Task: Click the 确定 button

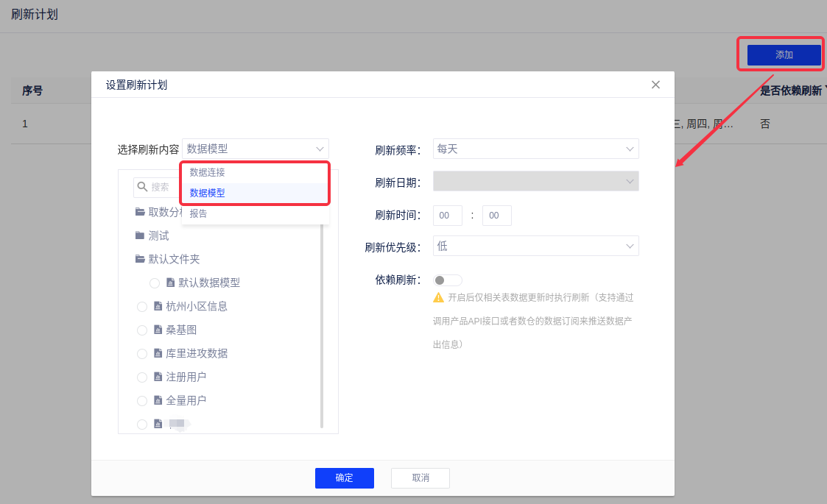Action: coord(344,478)
